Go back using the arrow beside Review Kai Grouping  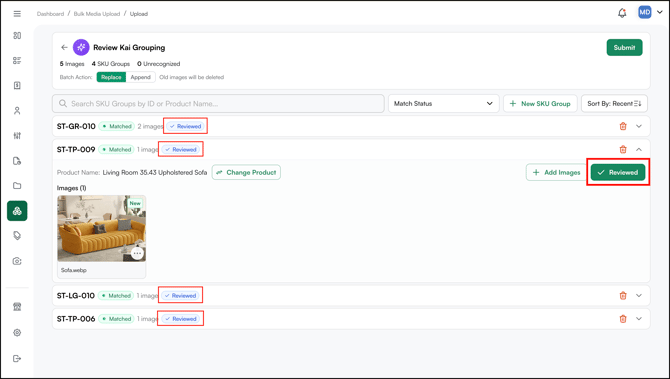[x=64, y=47]
